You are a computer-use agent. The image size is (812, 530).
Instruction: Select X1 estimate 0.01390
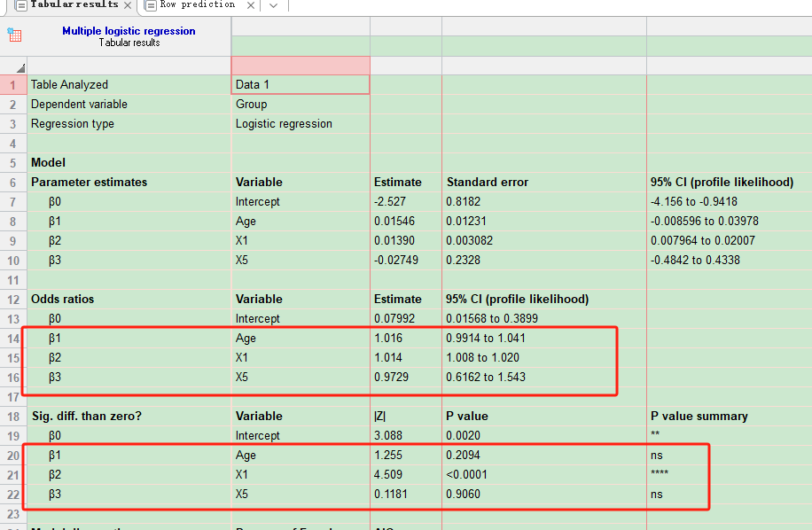tap(406, 241)
